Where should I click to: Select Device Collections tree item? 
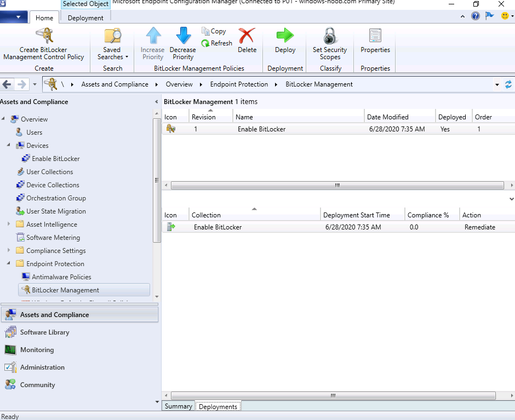point(53,185)
